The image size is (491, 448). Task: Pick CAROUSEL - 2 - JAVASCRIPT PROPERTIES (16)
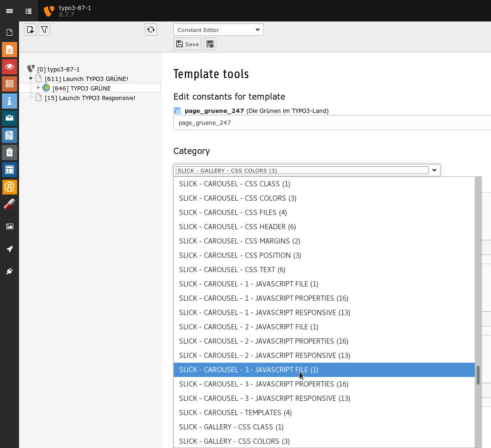324,341
